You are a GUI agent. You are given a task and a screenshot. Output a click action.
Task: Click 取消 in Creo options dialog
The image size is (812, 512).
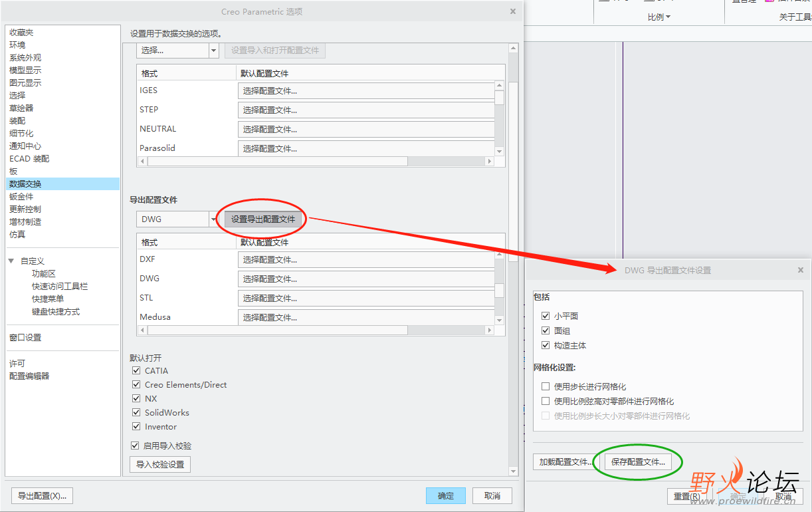(x=492, y=496)
